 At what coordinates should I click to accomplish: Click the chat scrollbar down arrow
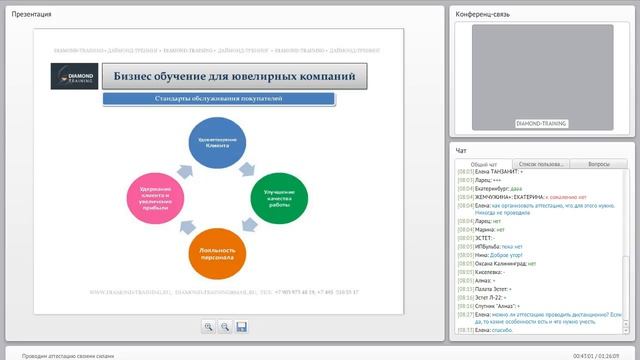pos(626,331)
